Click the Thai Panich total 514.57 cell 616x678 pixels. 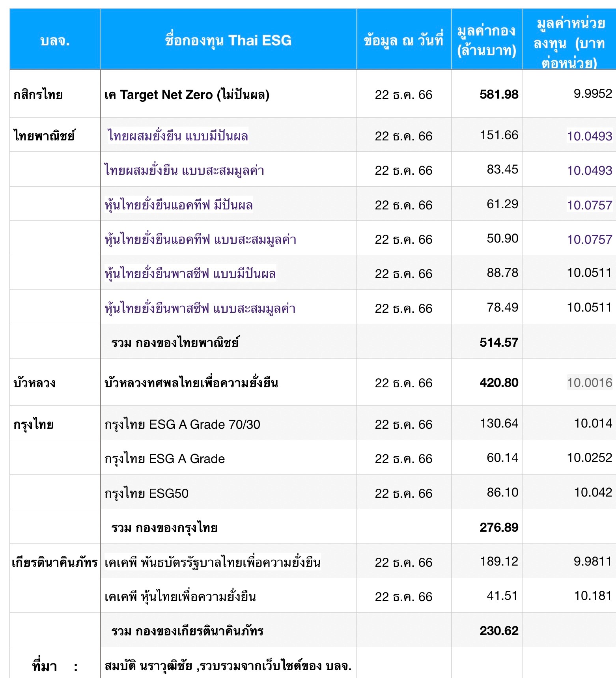tap(499, 342)
